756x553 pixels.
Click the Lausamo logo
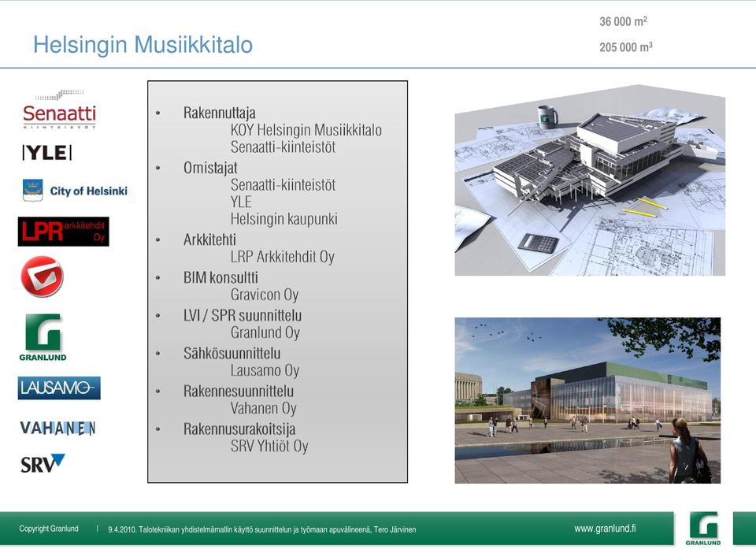point(59,388)
